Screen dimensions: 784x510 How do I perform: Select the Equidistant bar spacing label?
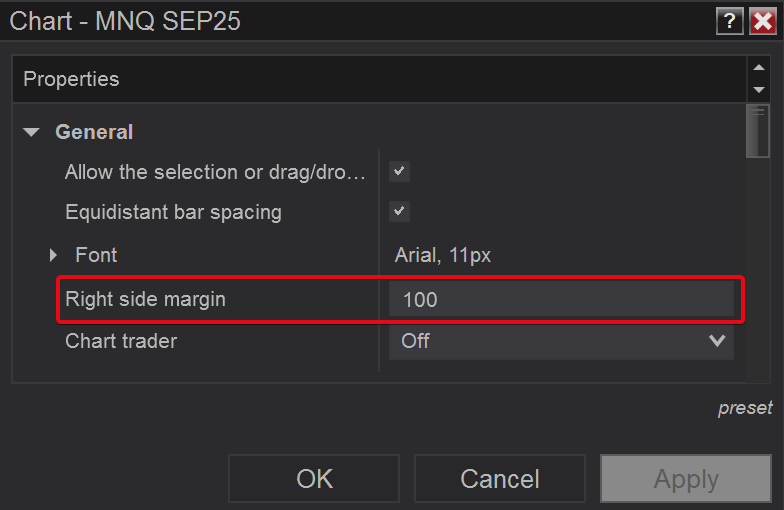coord(173,212)
